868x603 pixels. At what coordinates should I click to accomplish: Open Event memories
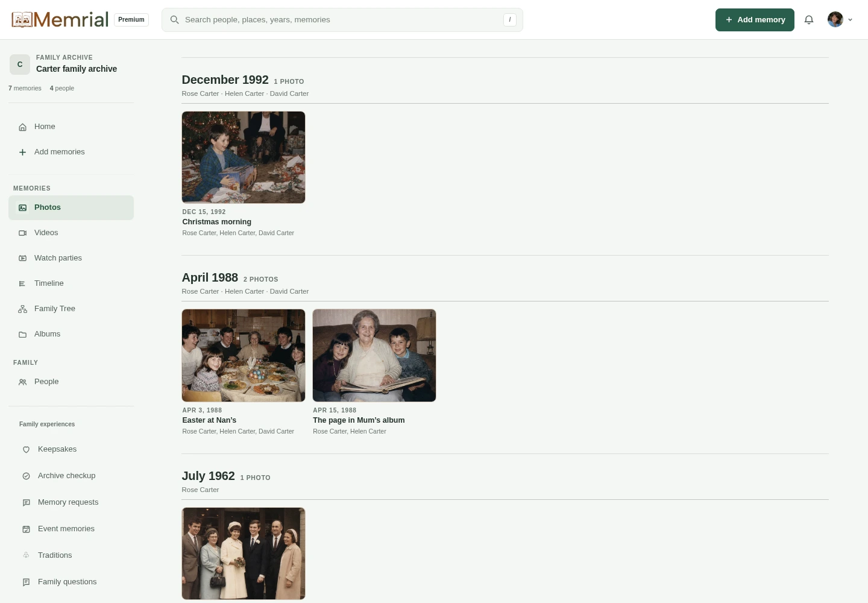[x=71, y=529]
